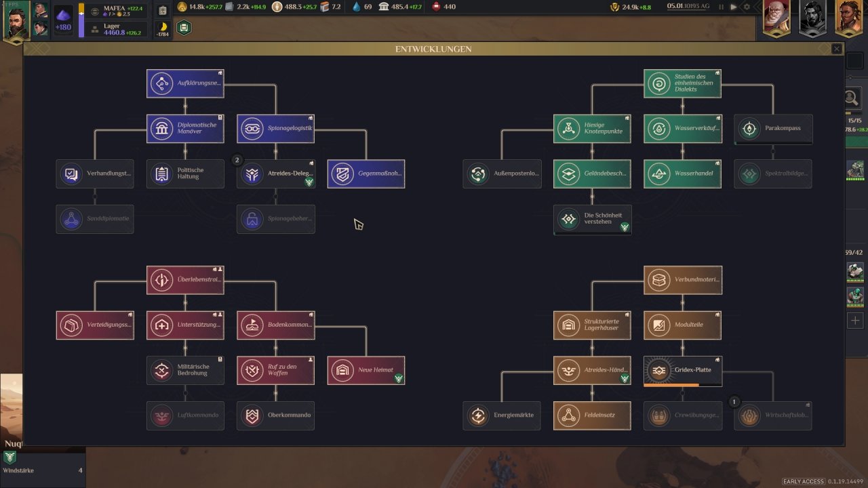Open Die Schönheit verstehen development

point(592,219)
